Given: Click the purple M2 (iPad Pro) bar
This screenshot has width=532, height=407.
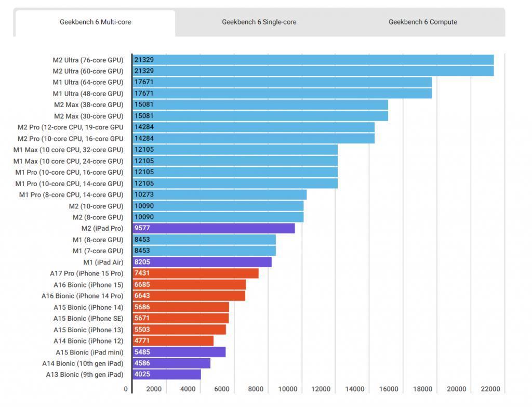Looking at the screenshot, I should point(214,228).
